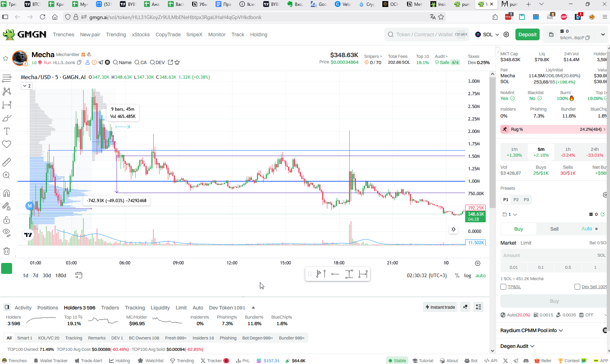The image size is (610, 364).
Task: Enable the Dev Sell 100% checkbox
Action: (x=577, y=287)
